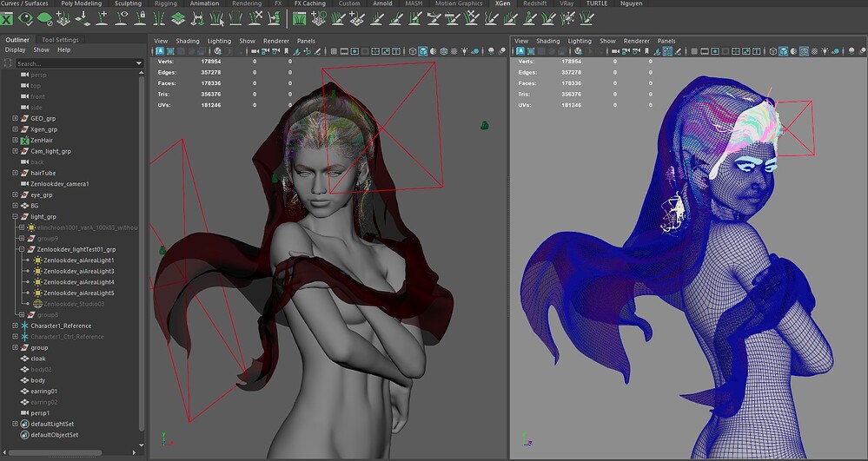Toggle left viewport resolution gate
Screen dimensions: 868x461
click(x=354, y=51)
